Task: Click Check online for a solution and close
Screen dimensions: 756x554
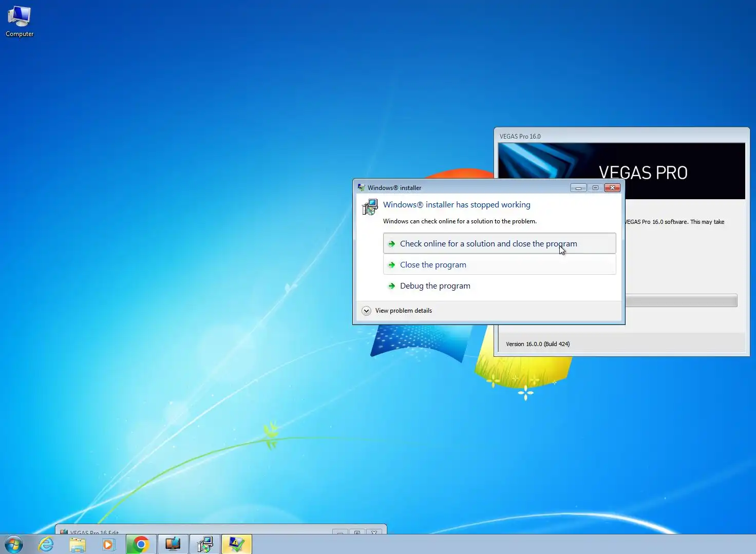Action: [499, 243]
